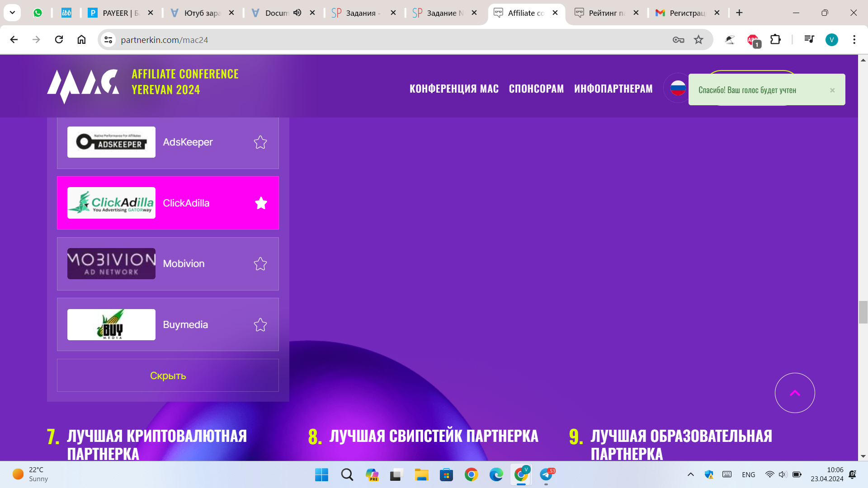868x488 pixels.
Task: Collapse the list with Скрыть button
Action: 168,375
